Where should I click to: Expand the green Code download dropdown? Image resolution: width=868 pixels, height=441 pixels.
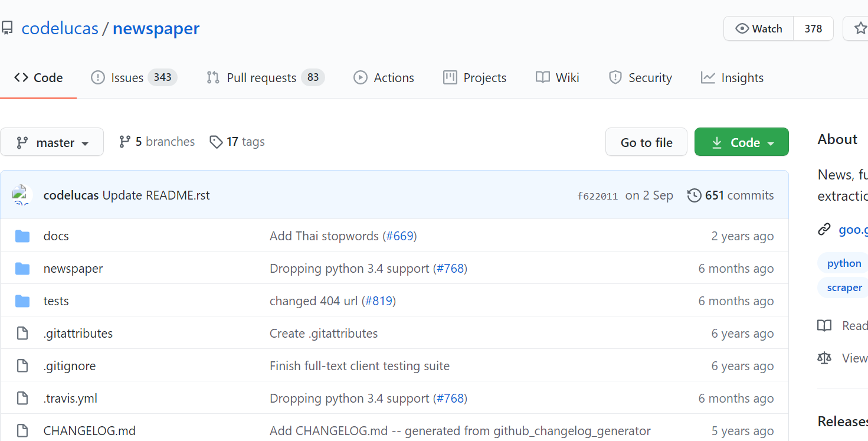742,142
